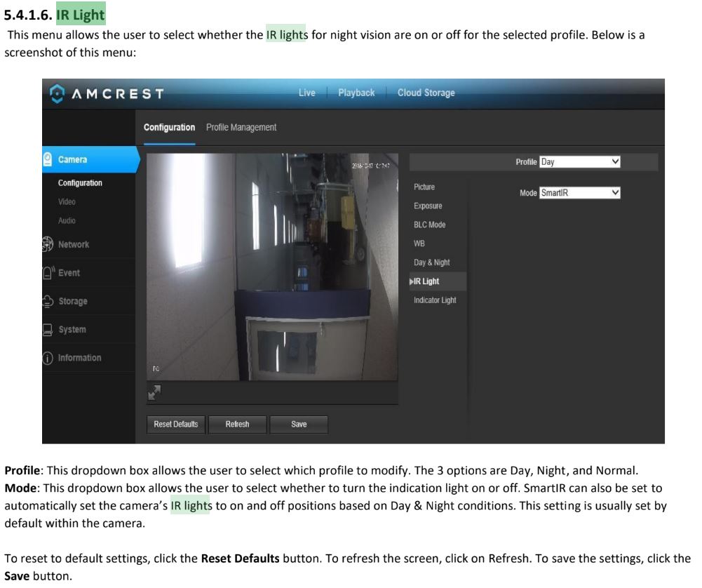Screen dimensions: 702x588
Task: Select Configuration under Camera in sidebar
Action: [80, 182]
